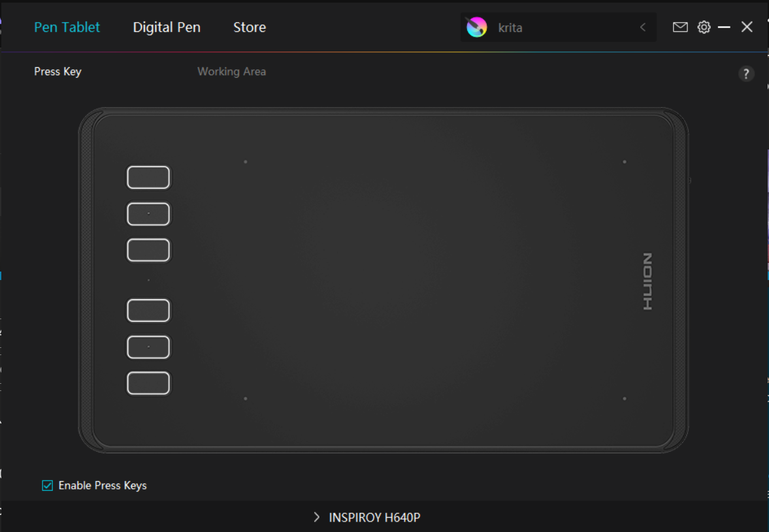
Task: Expand the krita program selector arrow
Action: [x=643, y=27]
